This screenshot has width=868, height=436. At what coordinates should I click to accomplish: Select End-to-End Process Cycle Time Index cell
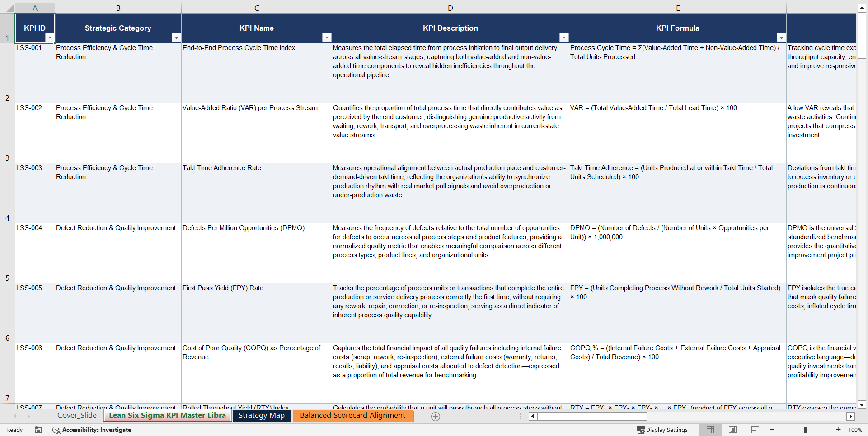coord(257,73)
